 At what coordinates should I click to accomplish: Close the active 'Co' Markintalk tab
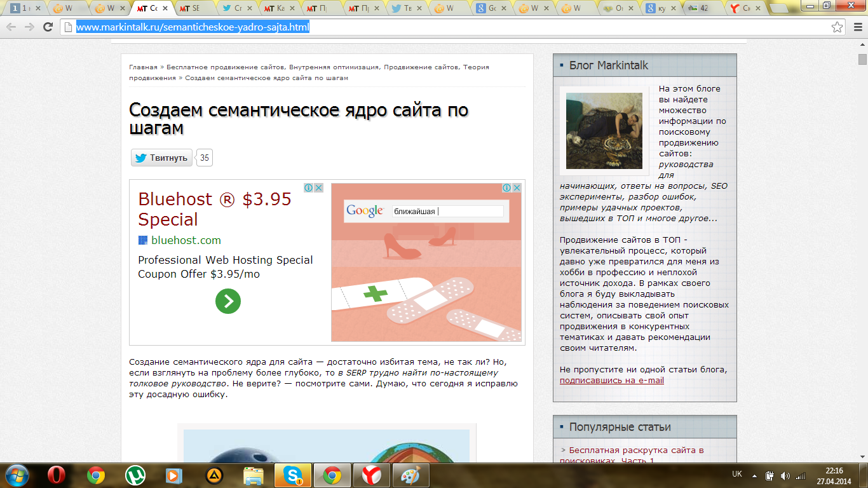165,9
